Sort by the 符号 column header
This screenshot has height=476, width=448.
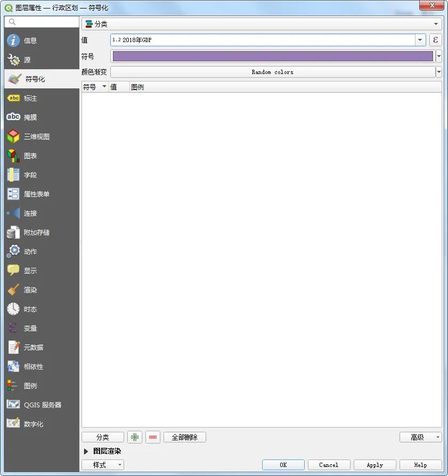click(95, 87)
